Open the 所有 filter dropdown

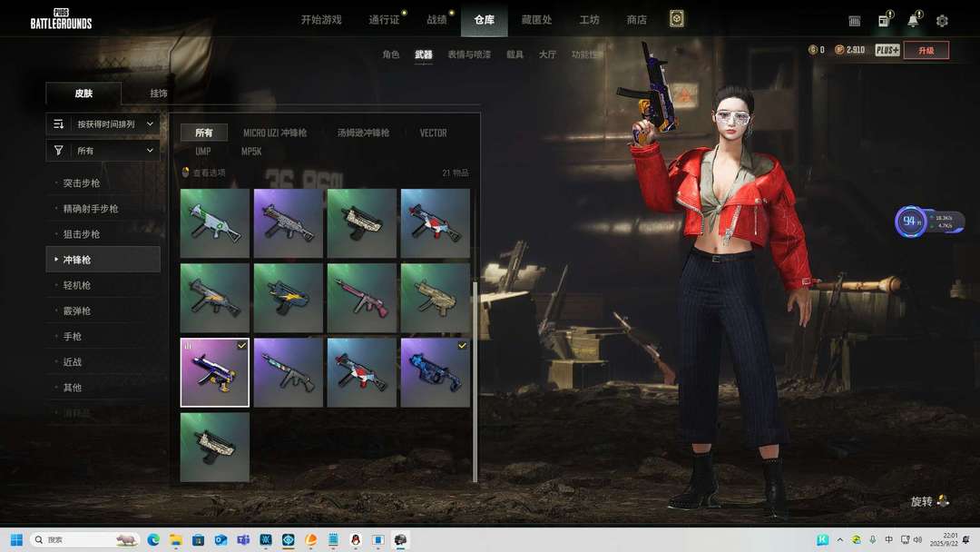(x=103, y=151)
